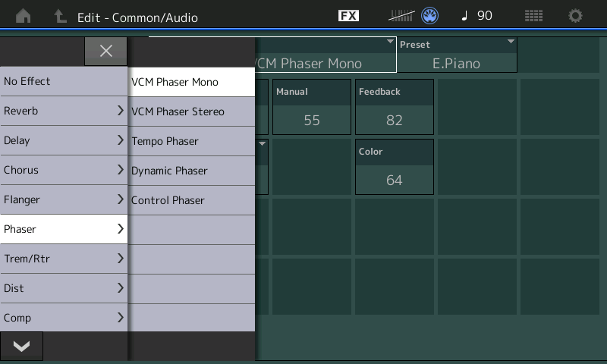Pick the Dynamic Phaser effect type

point(191,171)
